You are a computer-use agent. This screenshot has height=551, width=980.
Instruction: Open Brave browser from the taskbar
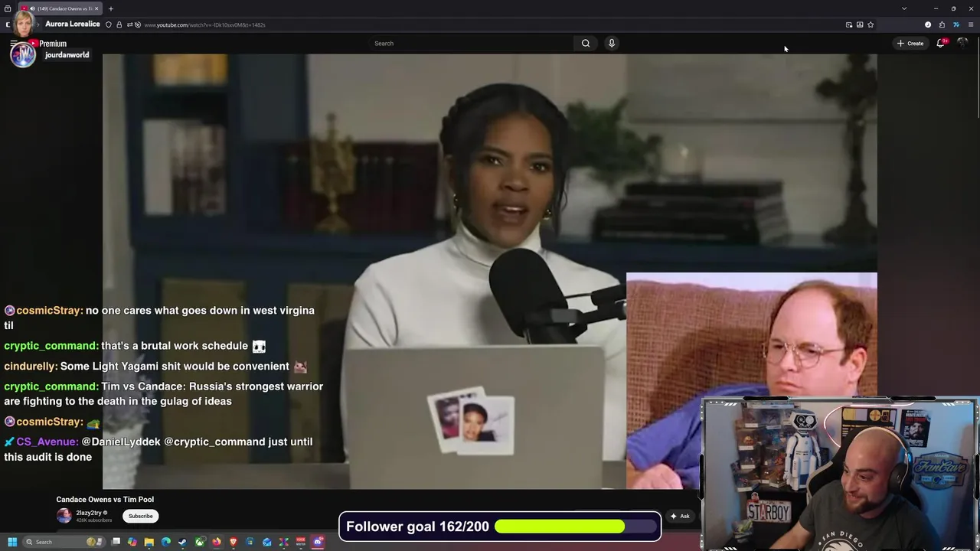point(234,542)
